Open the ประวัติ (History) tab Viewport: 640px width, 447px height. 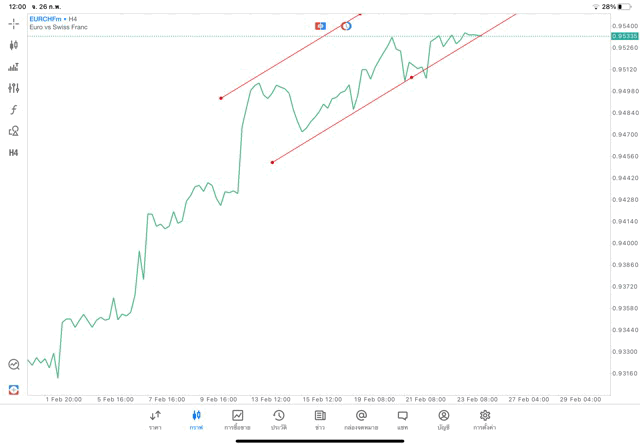click(x=278, y=419)
